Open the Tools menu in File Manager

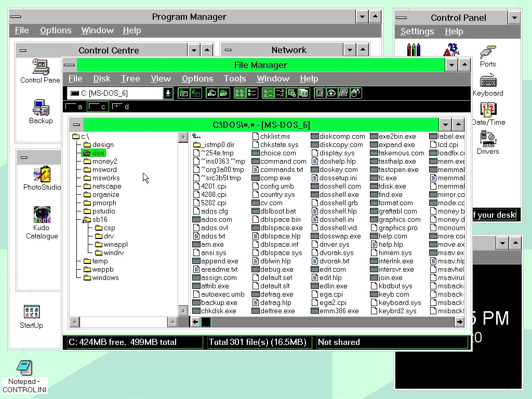pos(235,78)
